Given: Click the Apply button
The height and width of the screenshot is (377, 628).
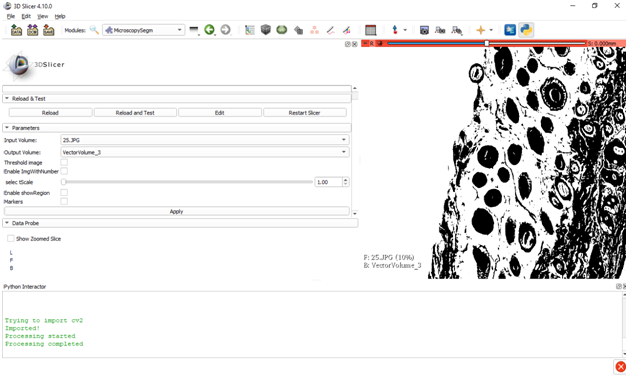Looking at the screenshot, I should pos(177,212).
